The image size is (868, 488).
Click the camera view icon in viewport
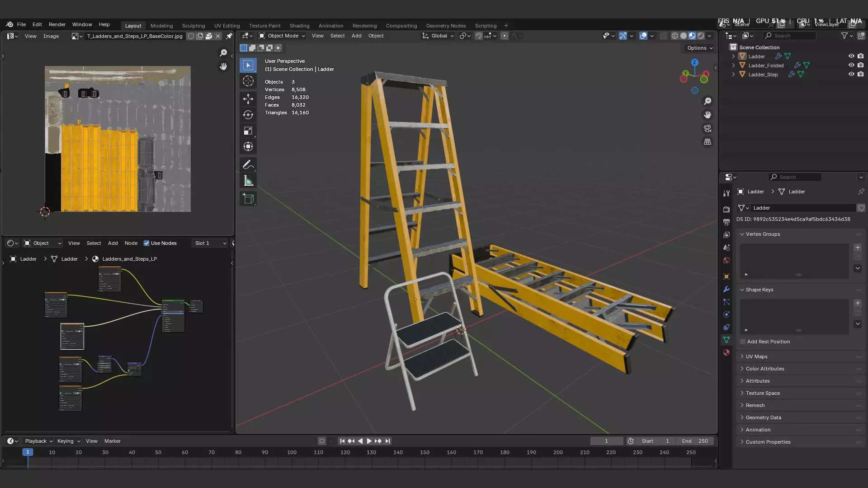(x=708, y=128)
